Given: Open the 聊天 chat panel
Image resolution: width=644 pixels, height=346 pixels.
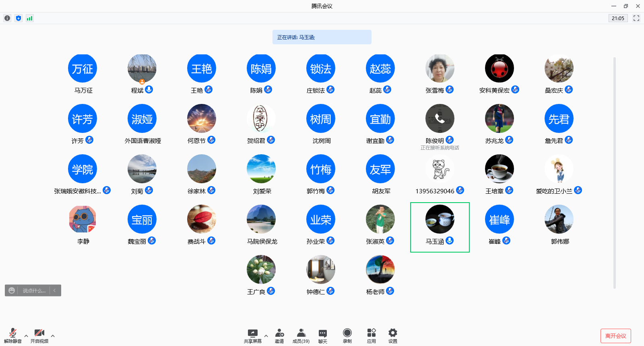Looking at the screenshot, I should coord(323,336).
